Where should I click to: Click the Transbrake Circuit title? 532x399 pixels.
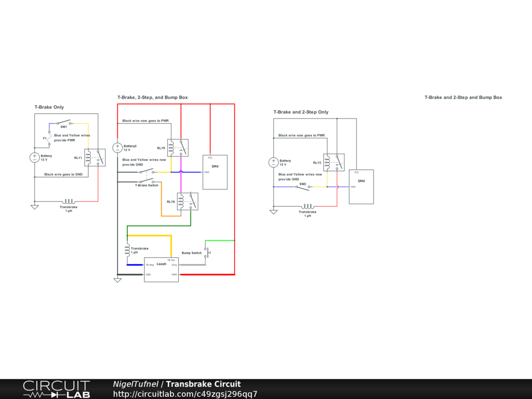(203, 384)
